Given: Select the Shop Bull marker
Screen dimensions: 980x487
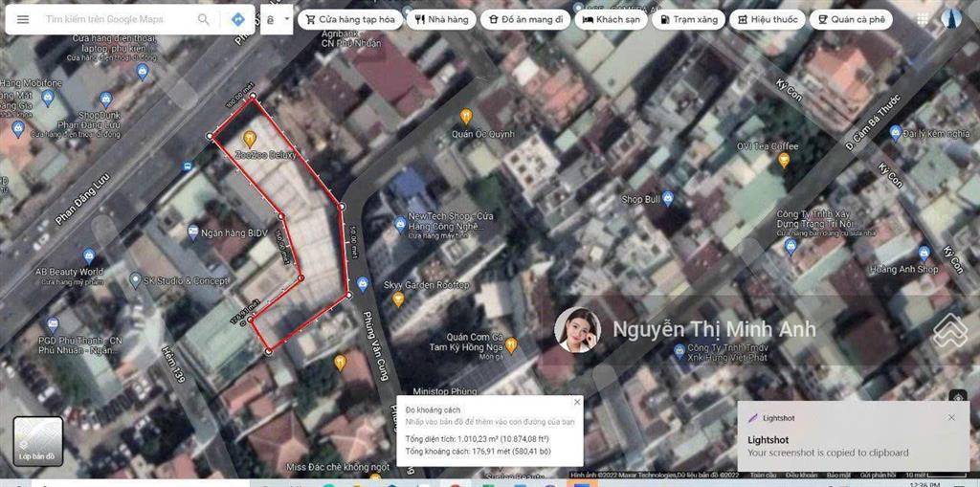Looking at the screenshot, I should 667,198.
